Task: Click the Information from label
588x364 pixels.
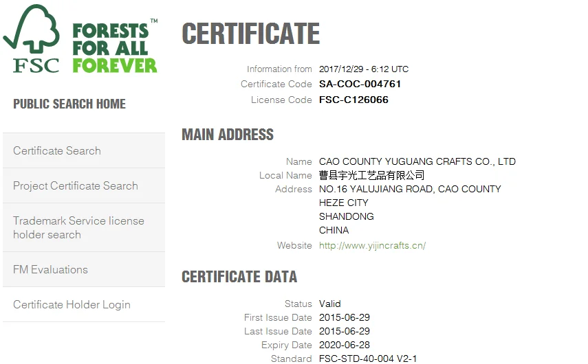Action: 279,69
